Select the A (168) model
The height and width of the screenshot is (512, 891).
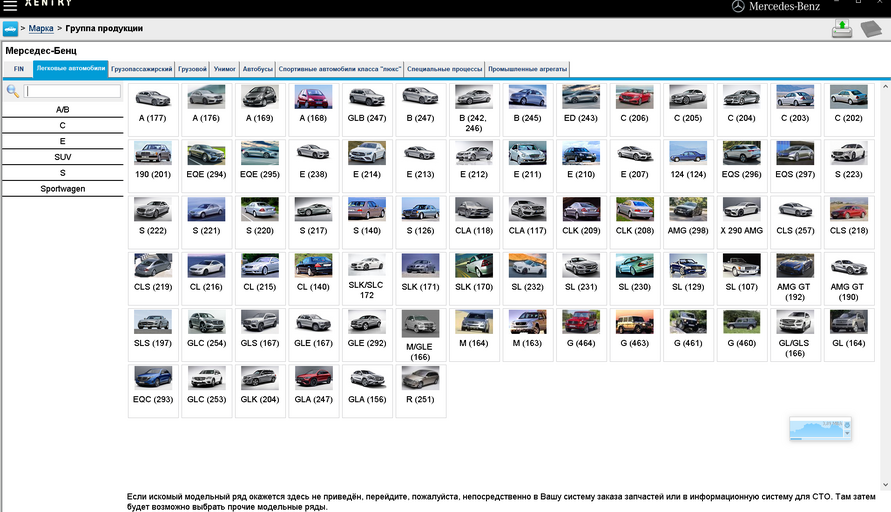(x=313, y=110)
